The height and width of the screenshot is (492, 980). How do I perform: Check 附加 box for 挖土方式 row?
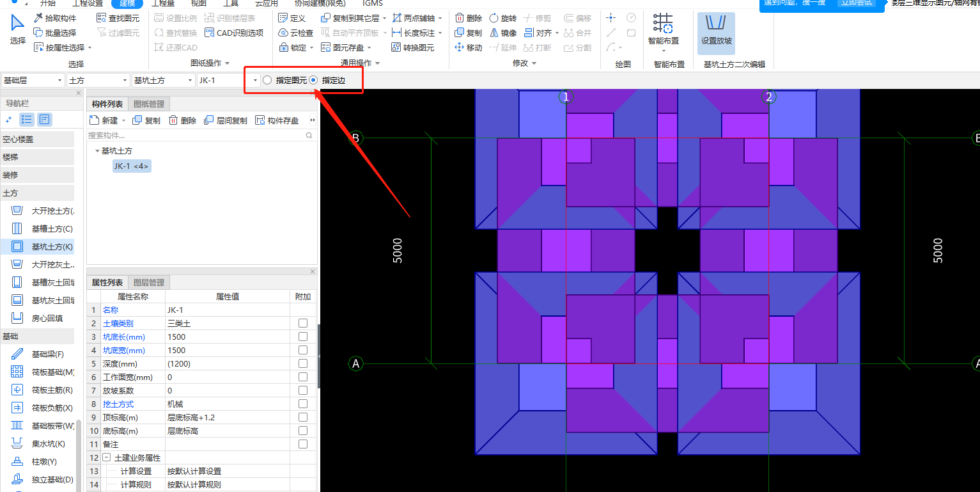coord(303,404)
